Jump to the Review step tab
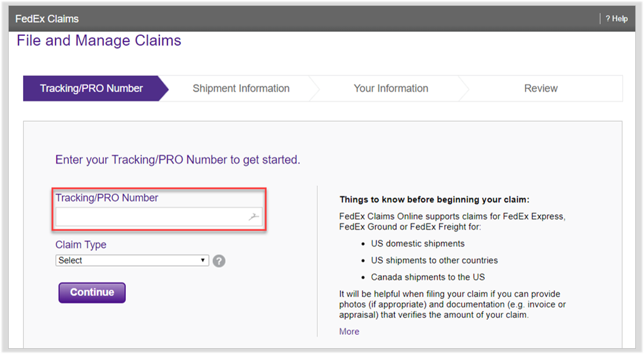This screenshot has width=644, height=354. [x=541, y=88]
